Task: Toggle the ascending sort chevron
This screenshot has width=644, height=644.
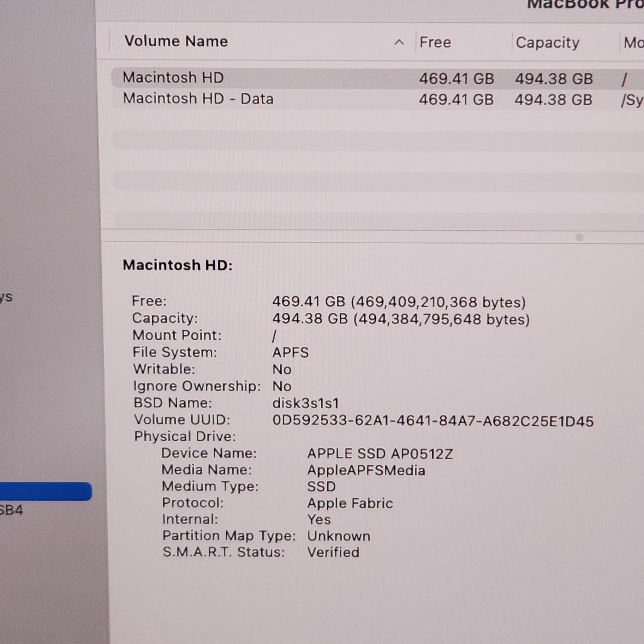Action: click(x=399, y=43)
